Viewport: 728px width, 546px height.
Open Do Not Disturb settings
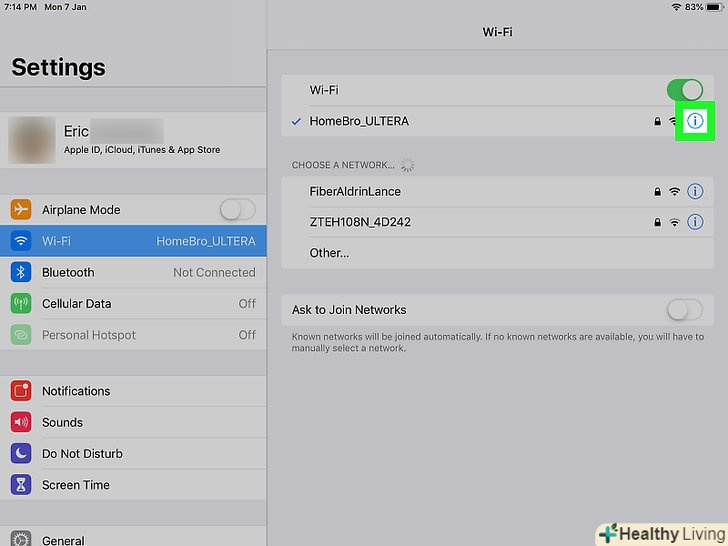coord(133,454)
